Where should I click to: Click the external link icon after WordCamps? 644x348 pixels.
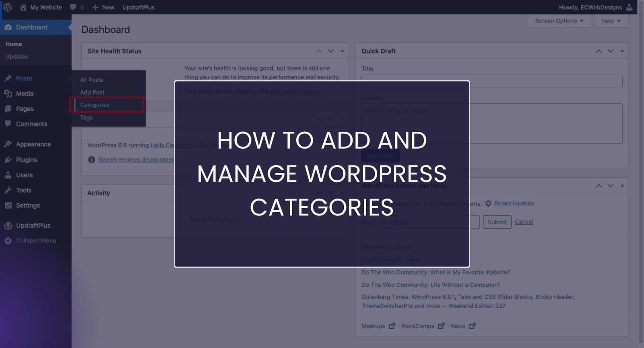(441, 326)
